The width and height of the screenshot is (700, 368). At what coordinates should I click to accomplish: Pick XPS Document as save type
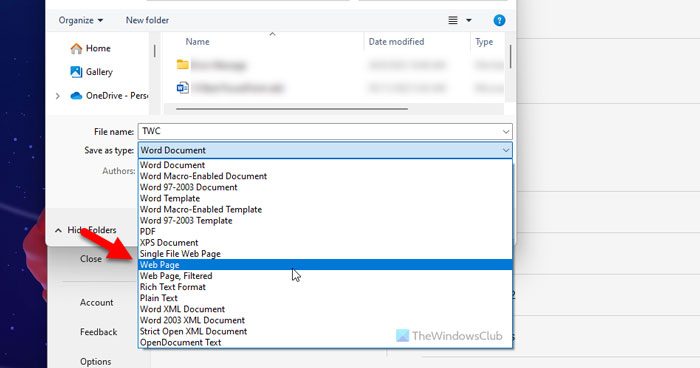(x=325, y=243)
